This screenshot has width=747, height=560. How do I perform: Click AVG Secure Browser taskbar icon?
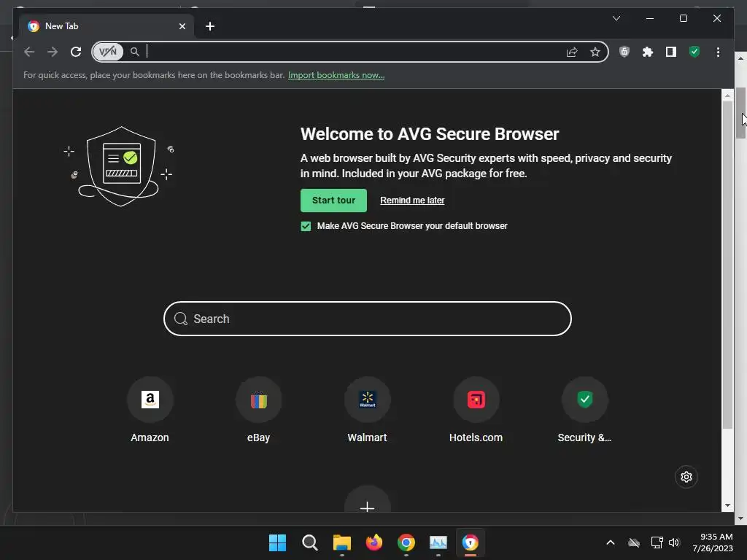click(471, 542)
